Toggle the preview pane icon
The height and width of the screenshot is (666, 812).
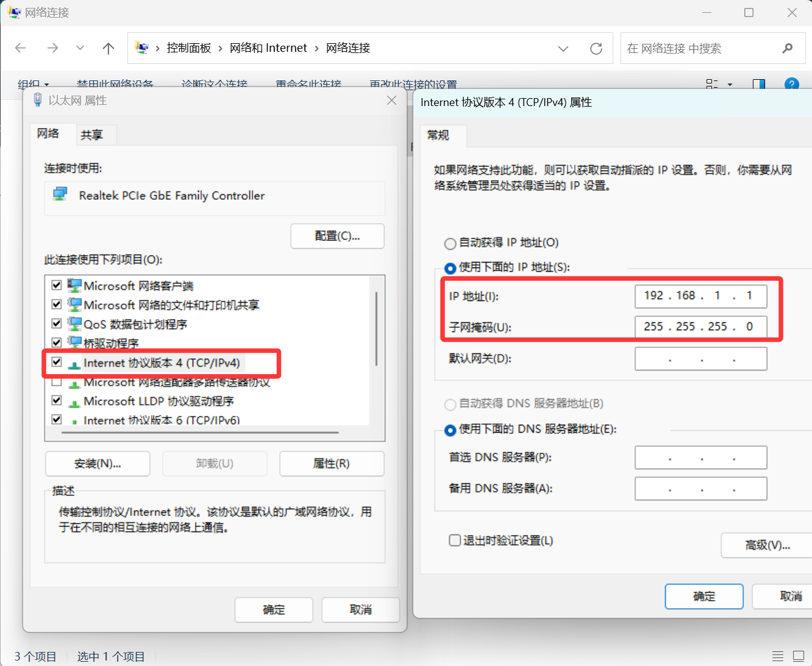[x=758, y=84]
